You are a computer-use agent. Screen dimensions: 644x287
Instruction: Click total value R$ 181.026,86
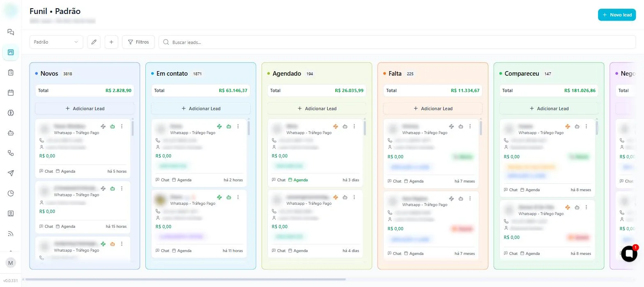(x=580, y=90)
